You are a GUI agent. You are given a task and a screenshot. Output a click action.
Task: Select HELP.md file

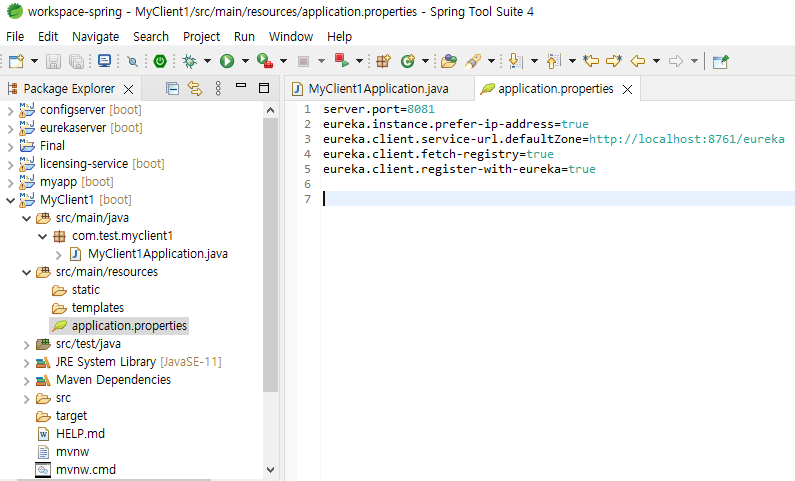tap(80, 433)
